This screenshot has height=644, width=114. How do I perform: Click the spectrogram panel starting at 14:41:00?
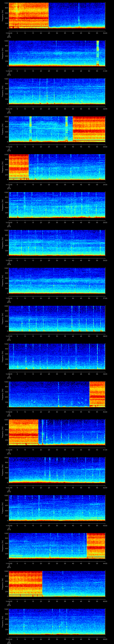57,470
